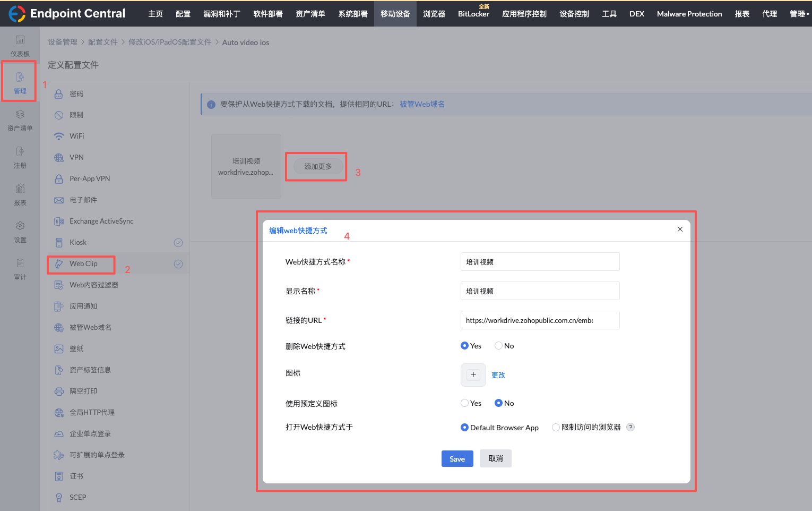This screenshot has height=511, width=812.
Task: Click the 链接的URL input field
Action: 540,320
